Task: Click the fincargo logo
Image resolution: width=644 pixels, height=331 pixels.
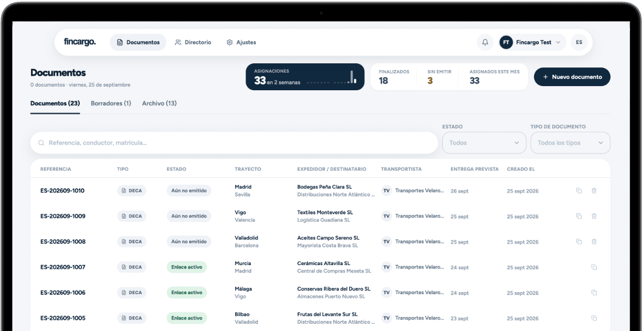Action: pyautogui.click(x=80, y=42)
